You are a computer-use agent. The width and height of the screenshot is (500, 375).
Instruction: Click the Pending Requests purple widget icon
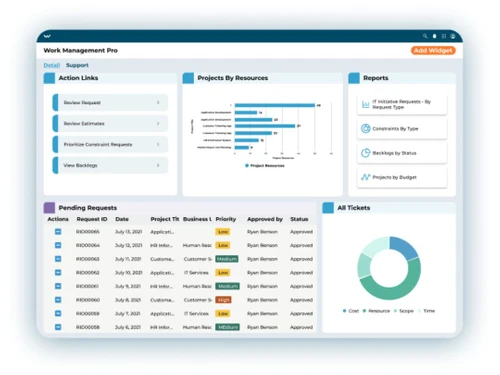pos(49,208)
